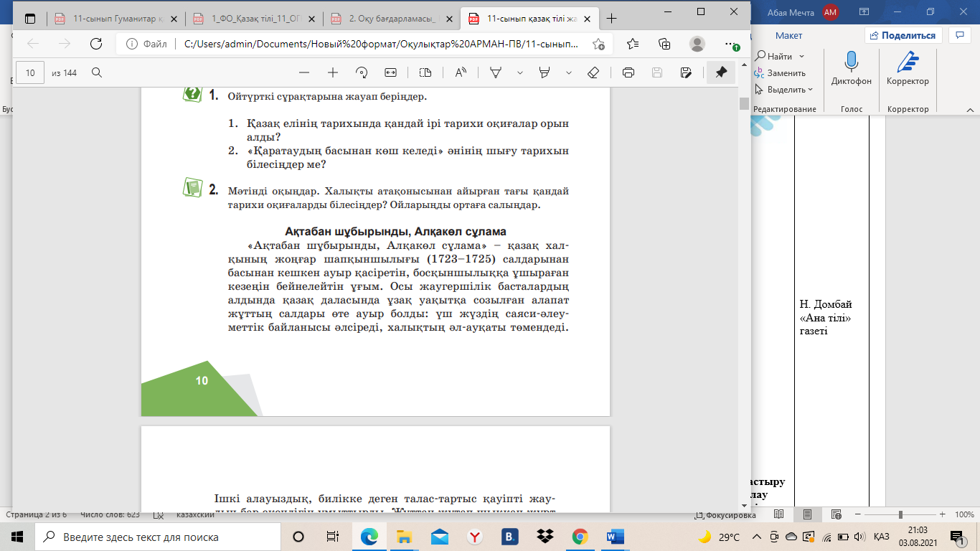
Task: Click Заменить in Word ribbon
Action: (780, 73)
